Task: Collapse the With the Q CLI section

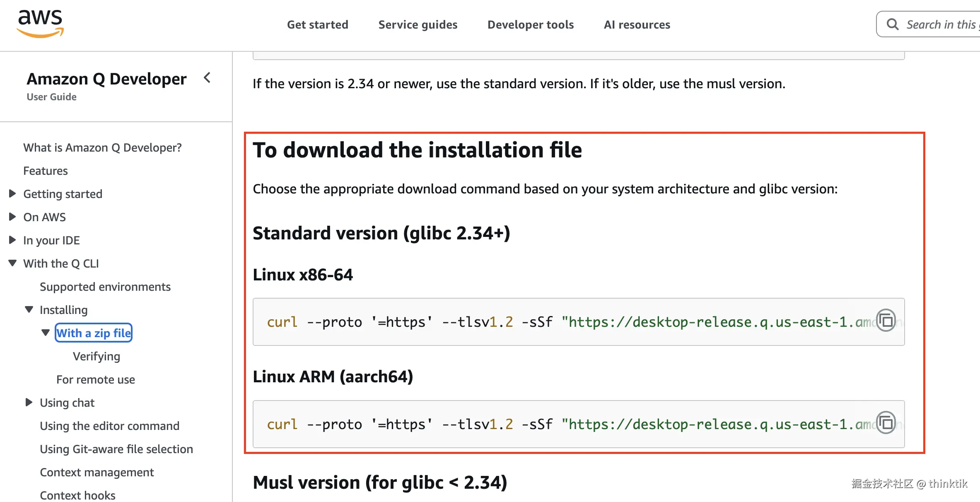Action: (12, 263)
